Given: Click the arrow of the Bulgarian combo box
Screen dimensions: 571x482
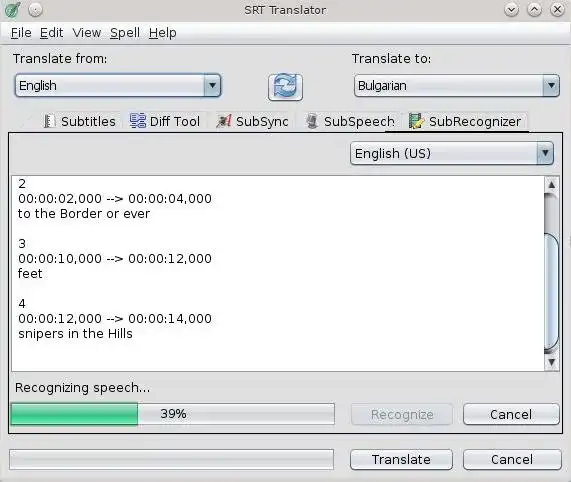Looking at the screenshot, I should 551,86.
